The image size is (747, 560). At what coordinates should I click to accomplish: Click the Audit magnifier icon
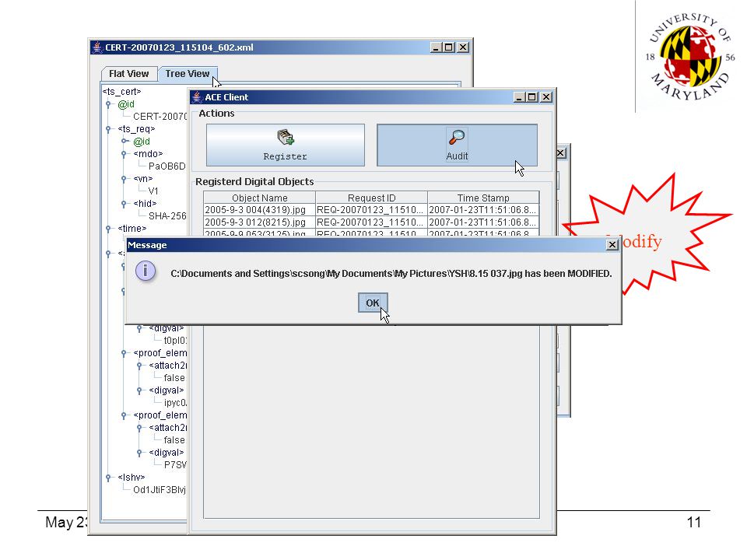tap(457, 138)
